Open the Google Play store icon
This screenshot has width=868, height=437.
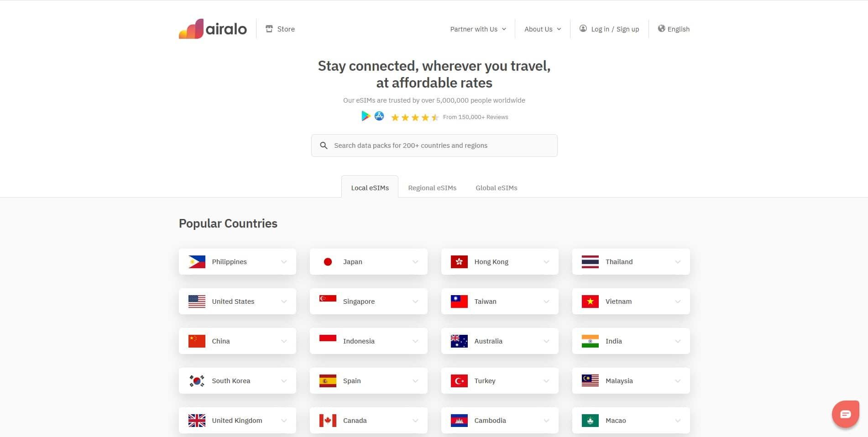(366, 116)
